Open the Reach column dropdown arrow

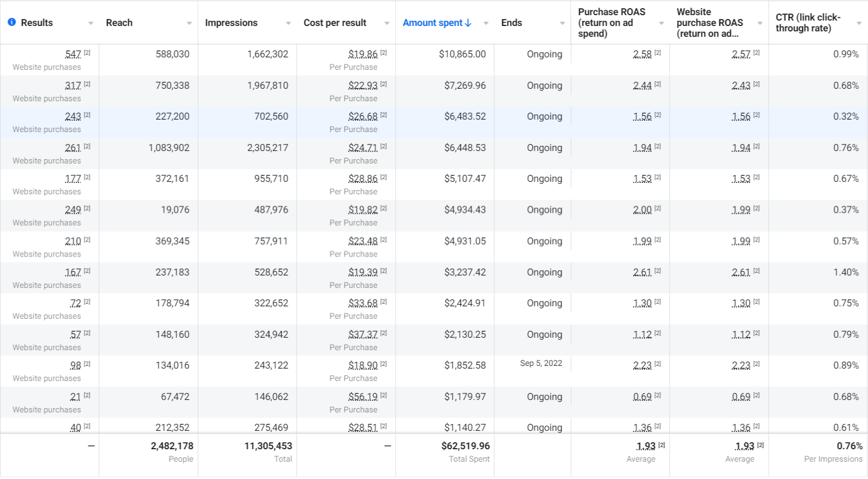pyautogui.click(x=189, y=23)
